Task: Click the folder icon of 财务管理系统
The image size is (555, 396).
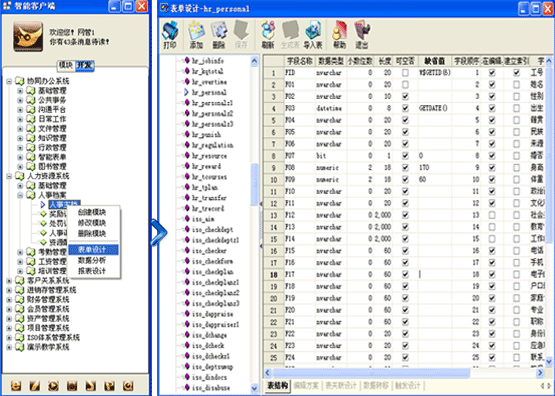Action: (20, 299)
